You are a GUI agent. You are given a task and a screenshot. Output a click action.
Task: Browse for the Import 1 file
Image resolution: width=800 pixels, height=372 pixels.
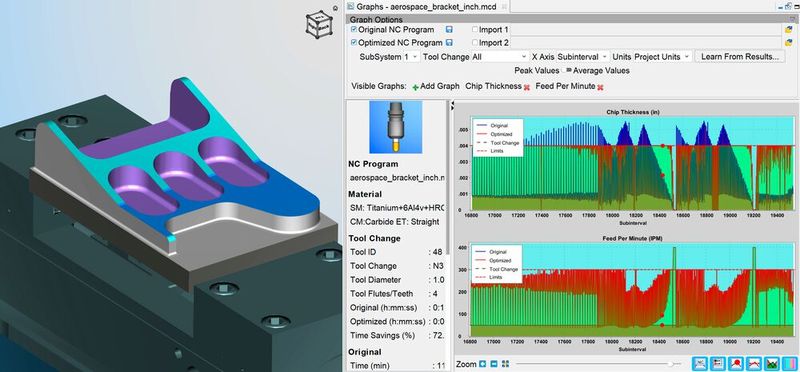pyautogui.click(x=789, y=30)
